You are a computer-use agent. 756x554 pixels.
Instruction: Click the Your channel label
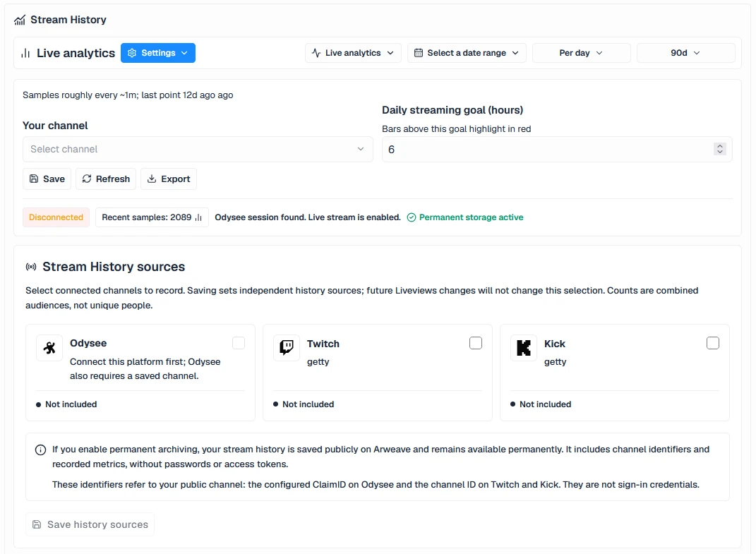coord(56,126)
